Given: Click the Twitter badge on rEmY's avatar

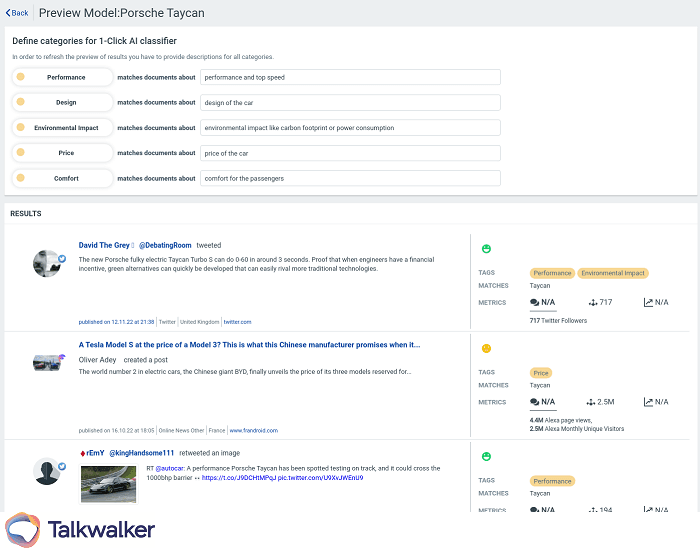Looking at the screenshot, I should 62,466.
